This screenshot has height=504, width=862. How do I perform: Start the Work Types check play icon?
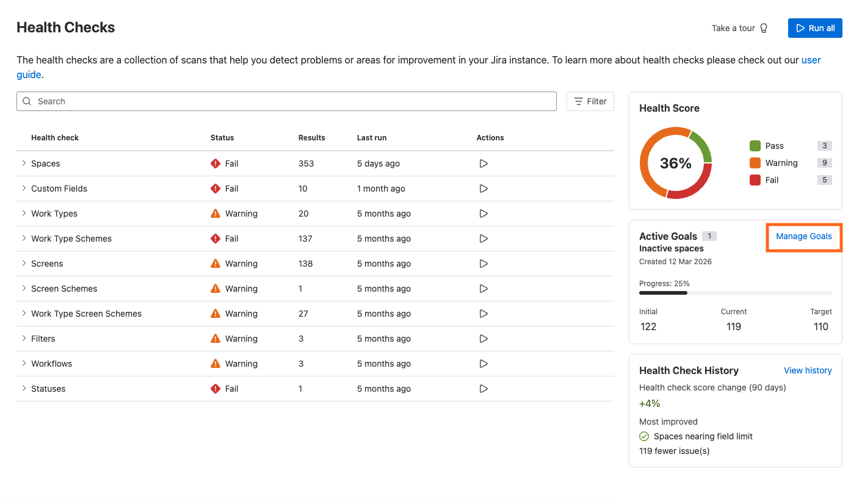[x=484, y=214]
